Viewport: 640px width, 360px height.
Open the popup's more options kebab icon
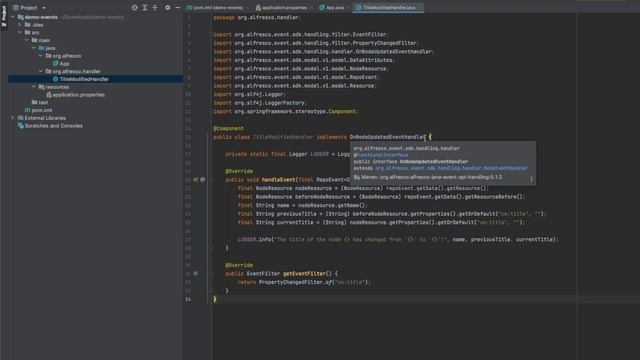point(531,179)
